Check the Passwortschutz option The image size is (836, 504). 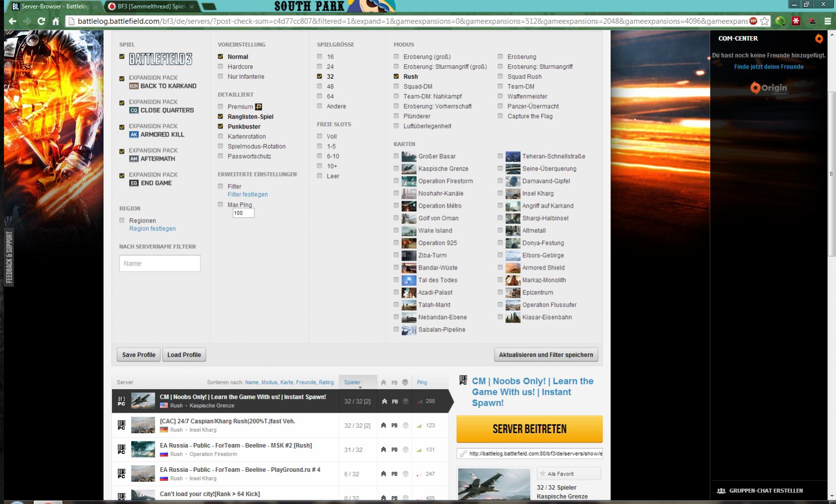pos(221,156)
